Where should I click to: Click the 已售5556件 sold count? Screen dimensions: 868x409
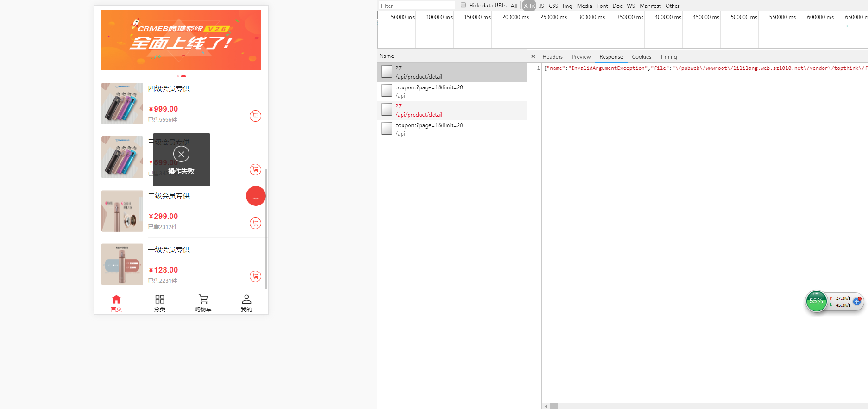click(163, 120)
